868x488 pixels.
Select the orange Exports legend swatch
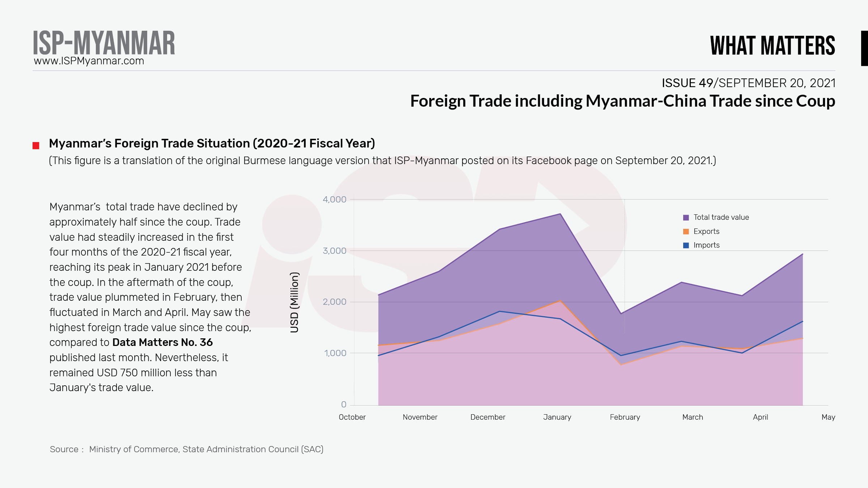686,232
